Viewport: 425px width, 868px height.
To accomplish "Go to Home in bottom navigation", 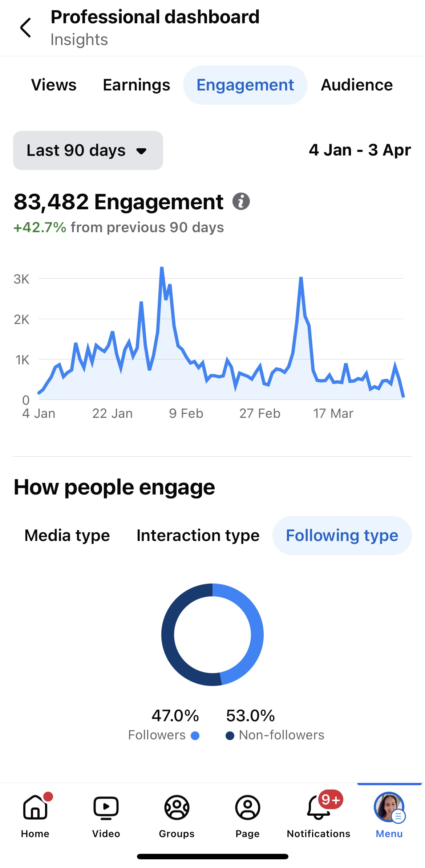I will click(35, 814).
